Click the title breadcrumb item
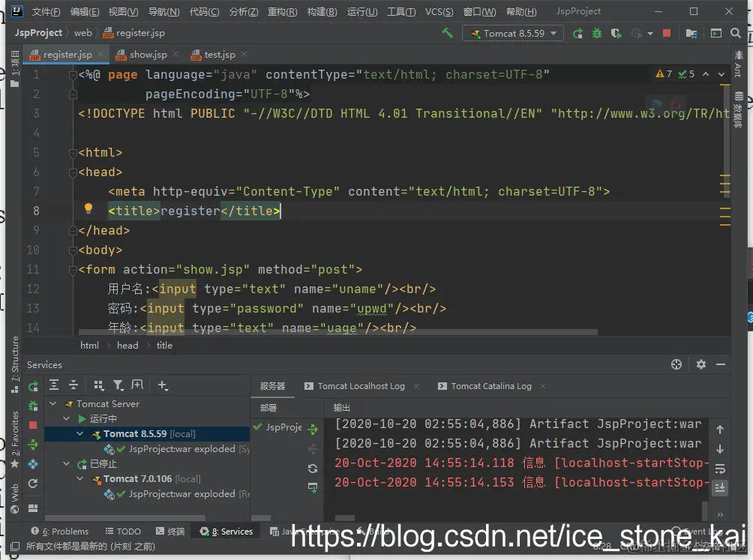This screenshot has height=560, width=753. tap(164, 346)
